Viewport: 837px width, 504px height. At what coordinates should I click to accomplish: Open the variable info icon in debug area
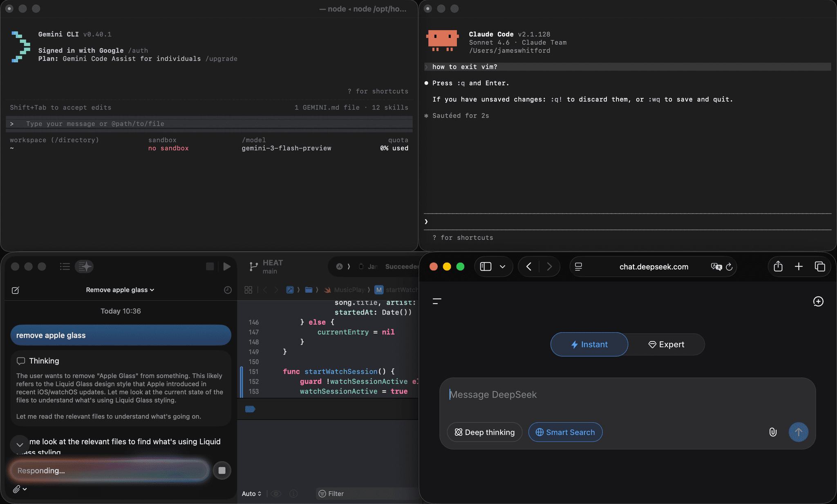tap(293, 494)
